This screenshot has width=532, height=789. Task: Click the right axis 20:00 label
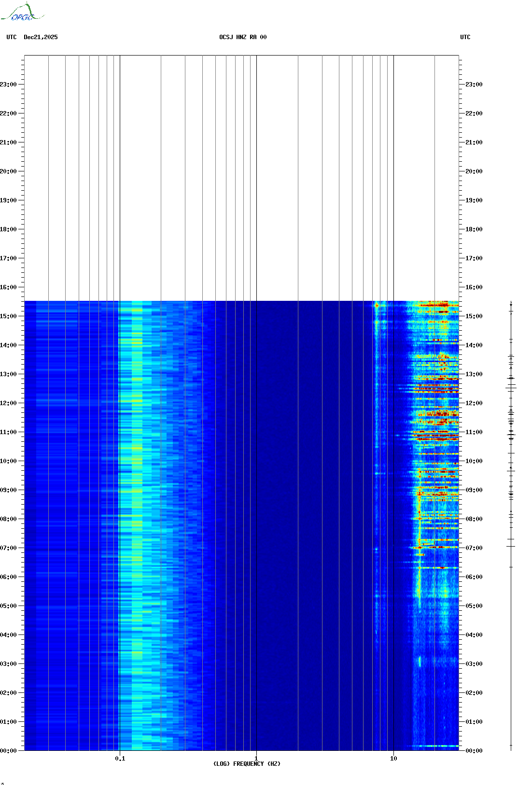click(x=474, y=171)
